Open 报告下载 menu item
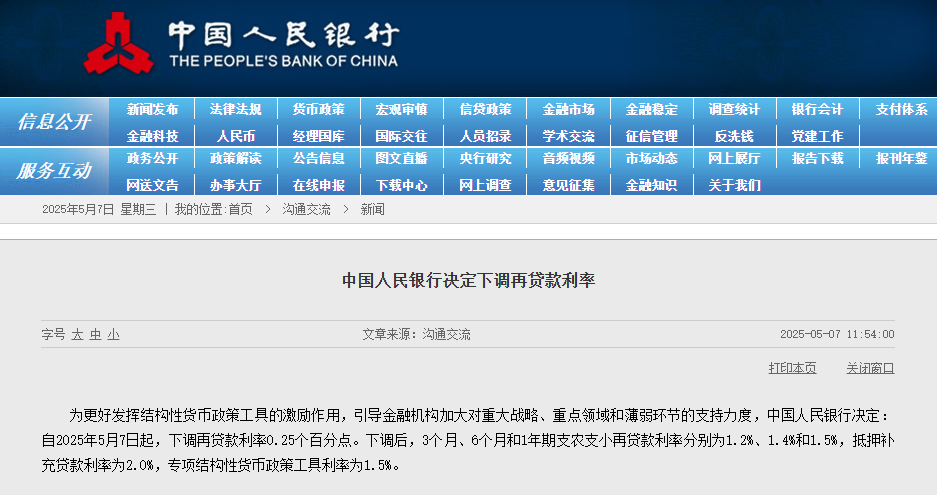 pyautogui.click(x=817, y=158)
